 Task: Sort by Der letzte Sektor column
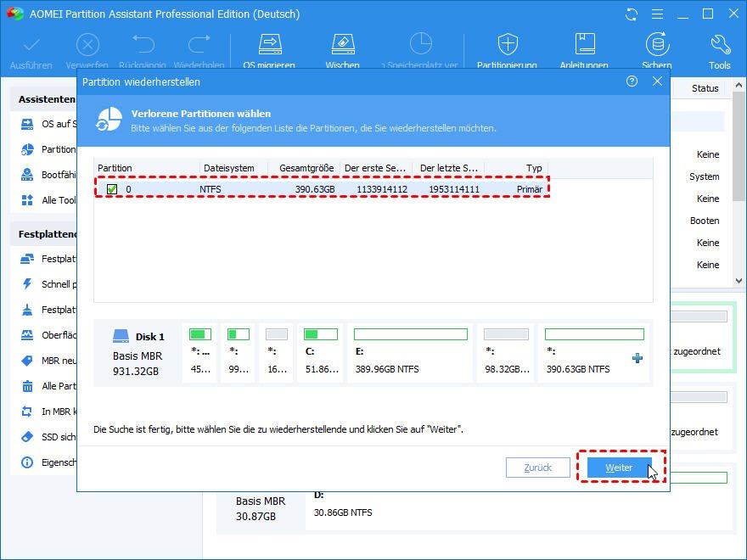tap(448, 168)
